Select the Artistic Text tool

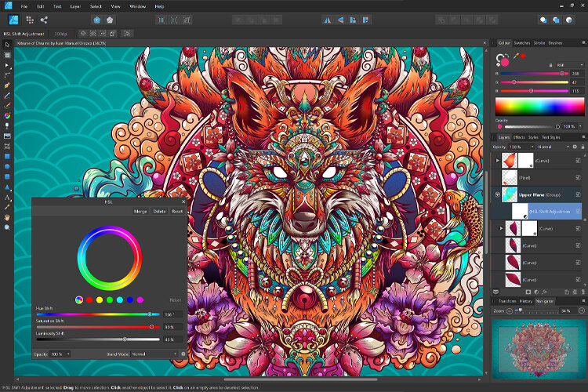pyautogui.click(x=7, y=197)
